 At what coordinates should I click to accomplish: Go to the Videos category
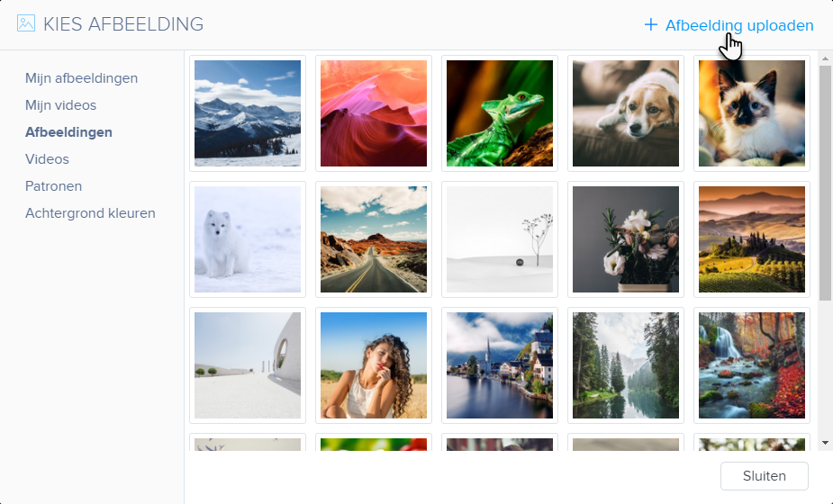(47, 159)
